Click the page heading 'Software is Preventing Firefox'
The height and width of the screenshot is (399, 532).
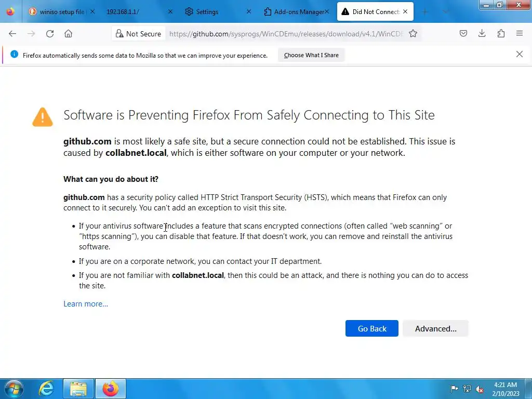click(249, 115)
